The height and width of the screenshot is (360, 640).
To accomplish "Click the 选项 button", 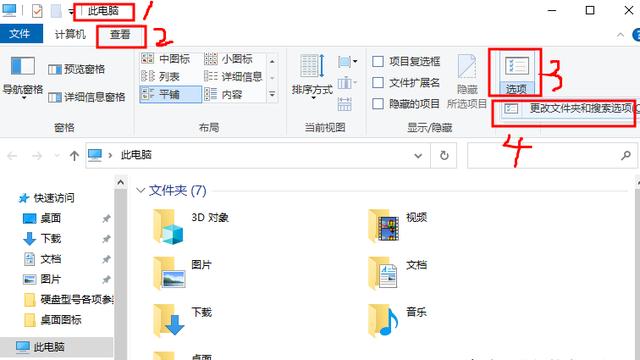I will (516, 73).
